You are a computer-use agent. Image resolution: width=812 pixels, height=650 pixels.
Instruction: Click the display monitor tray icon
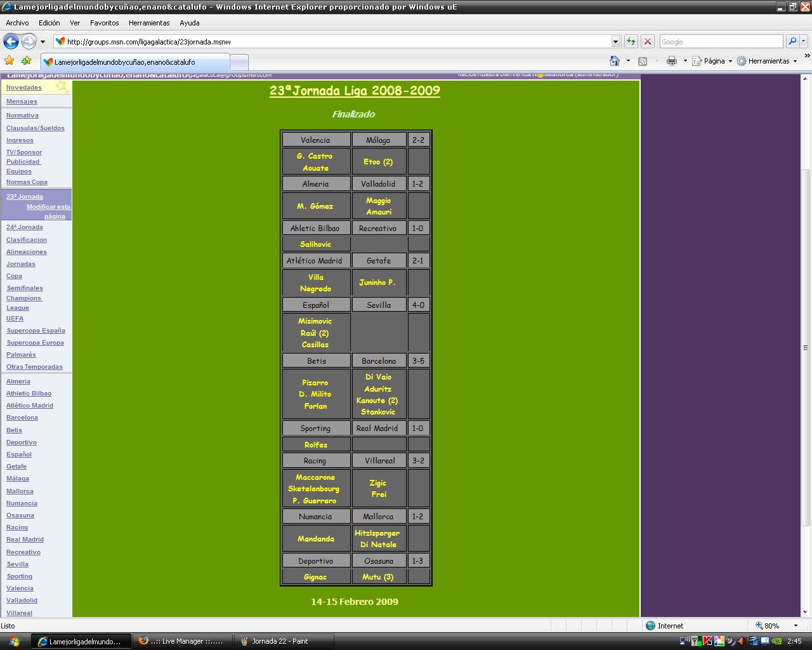[x=765, y=641]
